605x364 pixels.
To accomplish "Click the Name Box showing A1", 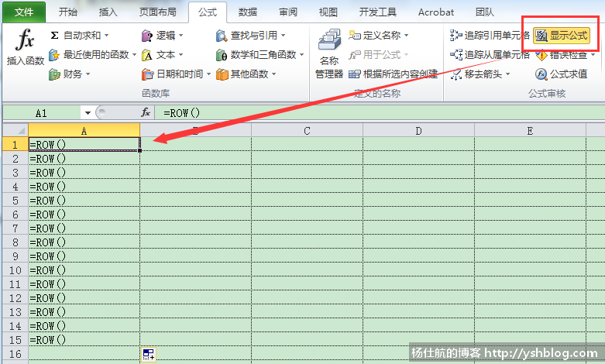I will tap(43, 113).
